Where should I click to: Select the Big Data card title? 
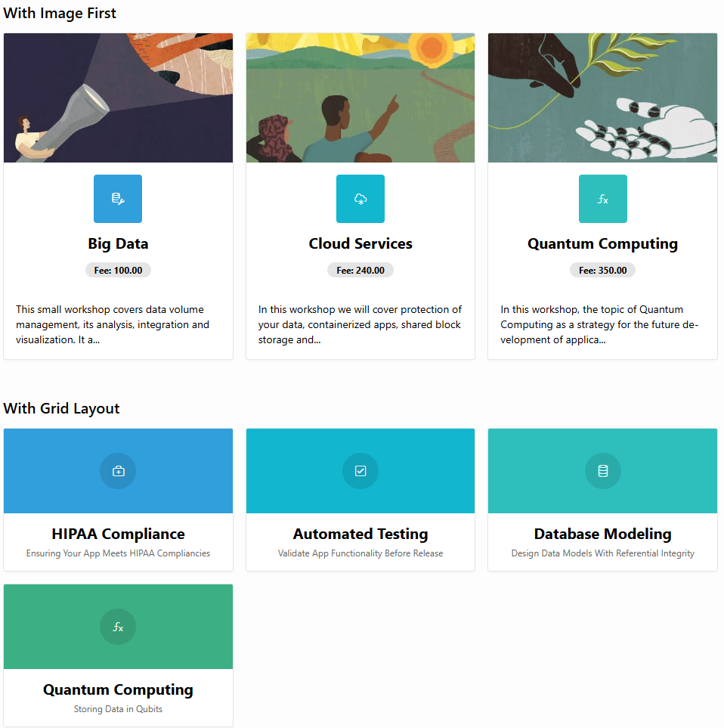tap(118, 243)
